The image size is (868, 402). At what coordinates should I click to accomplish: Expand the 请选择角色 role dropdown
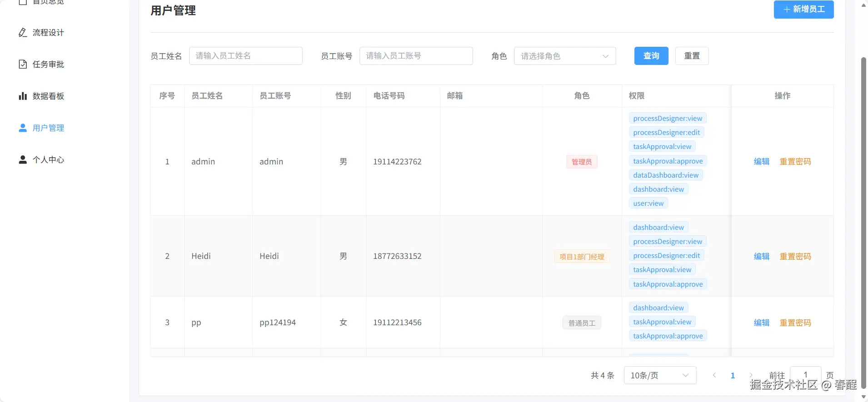tap(564, 56)
